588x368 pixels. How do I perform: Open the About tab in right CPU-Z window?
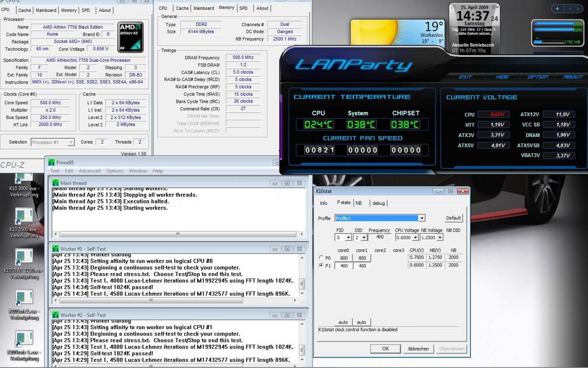tap(263, 8)
